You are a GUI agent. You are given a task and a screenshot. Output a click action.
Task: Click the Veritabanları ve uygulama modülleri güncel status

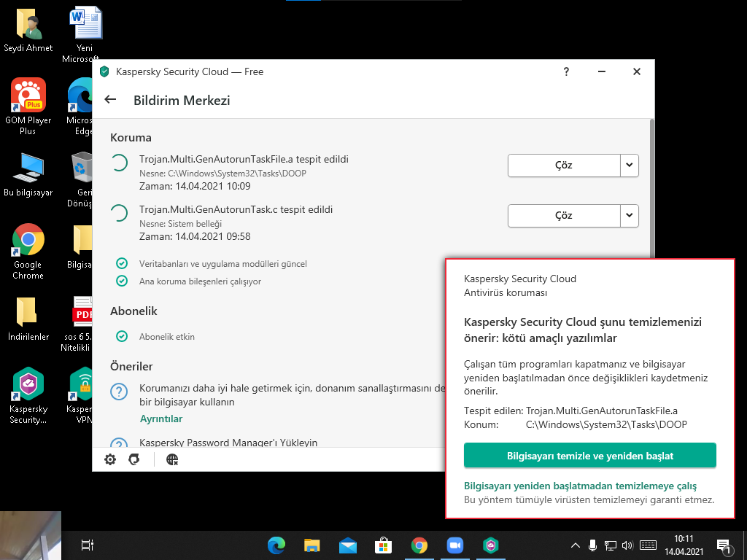click(x=223, y=264)
